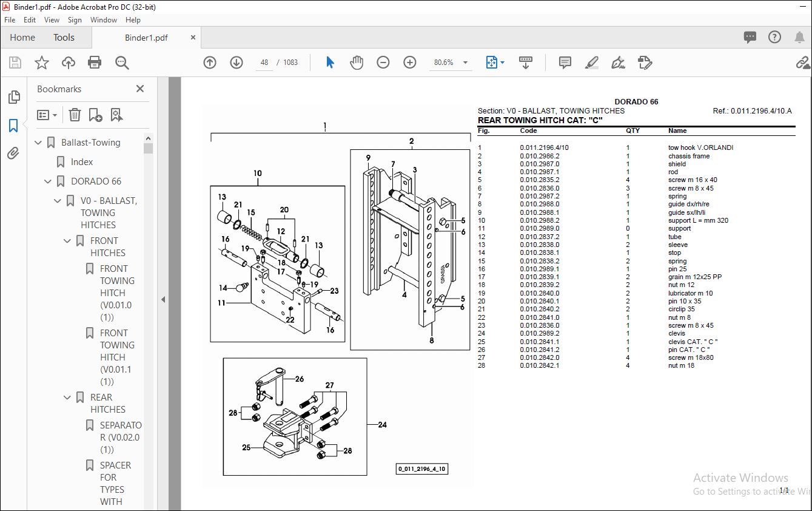Image resolution: width=812 pixels, height=511 pixels.
Task: Click the 'nut m 18' part name
Action: point(681,365)
